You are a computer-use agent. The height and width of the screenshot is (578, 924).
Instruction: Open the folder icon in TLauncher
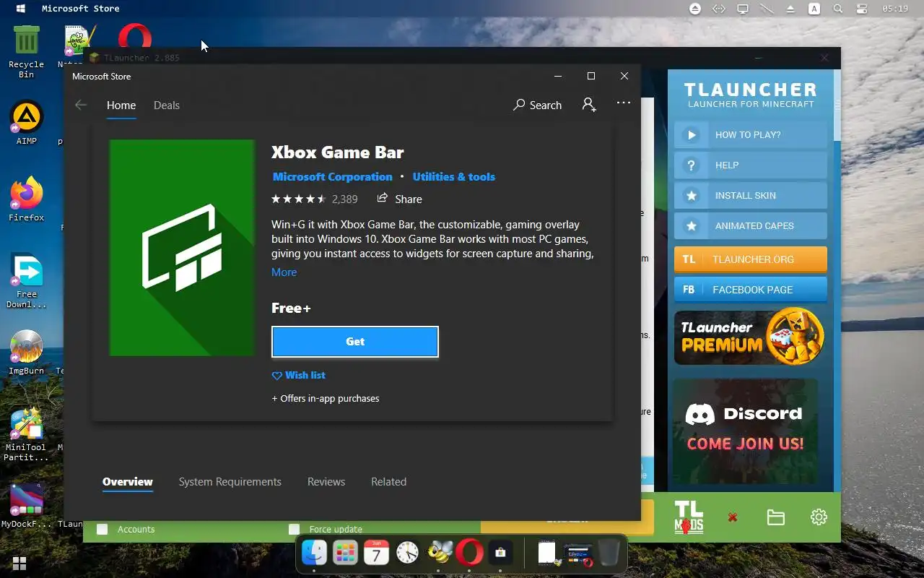(776, 517)
